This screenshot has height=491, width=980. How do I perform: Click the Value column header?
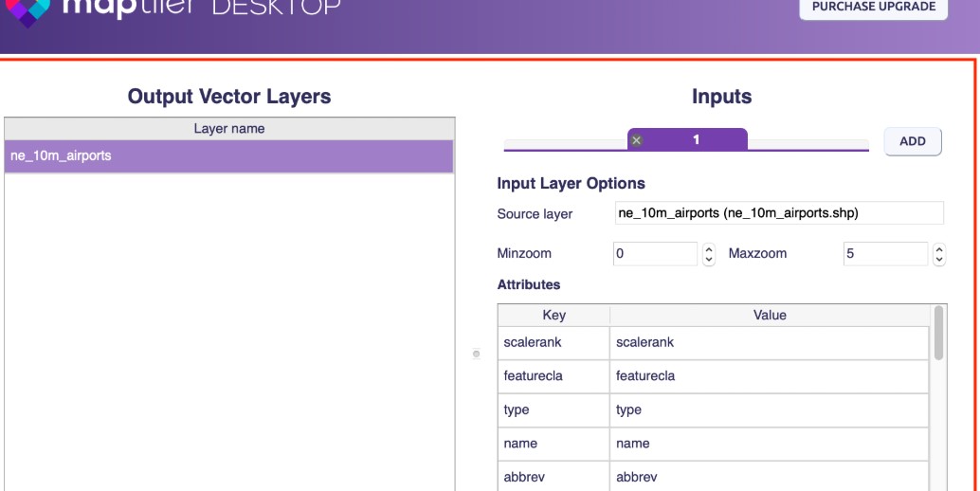pos(770,315)
